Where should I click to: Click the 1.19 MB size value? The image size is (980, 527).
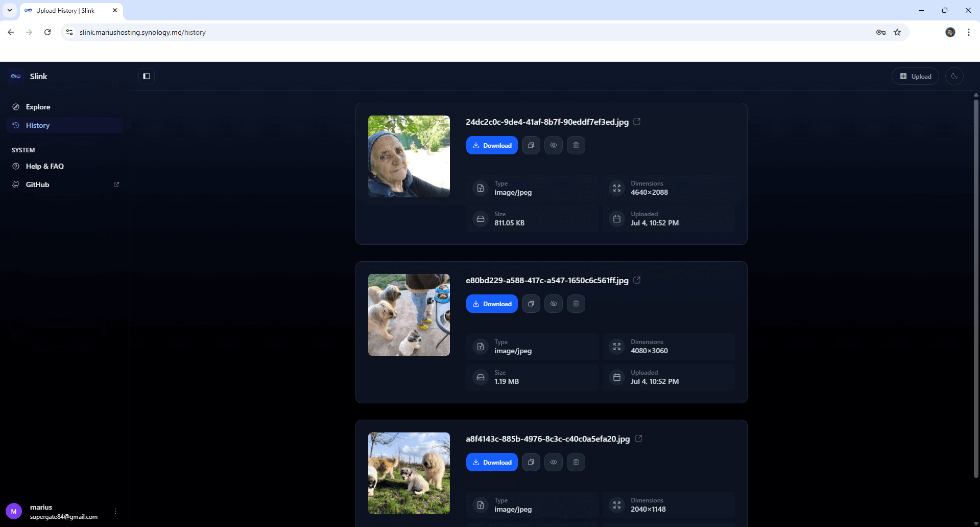tap(507, 382)
